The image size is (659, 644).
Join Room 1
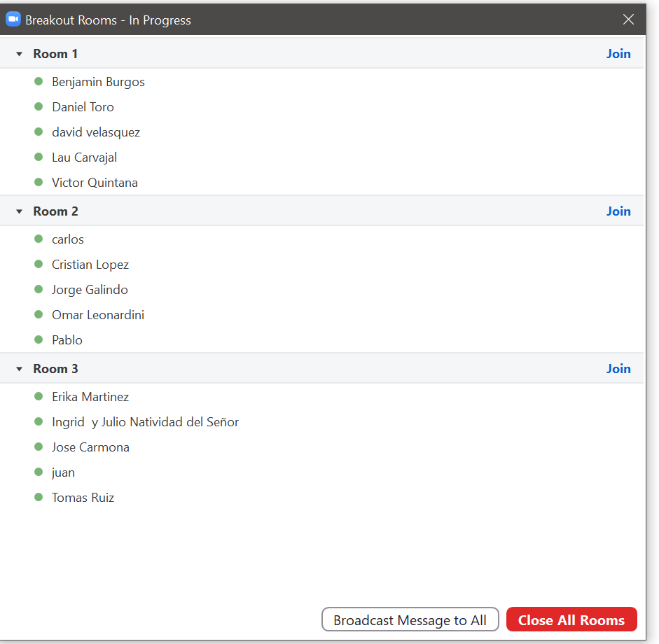[618, 54]
